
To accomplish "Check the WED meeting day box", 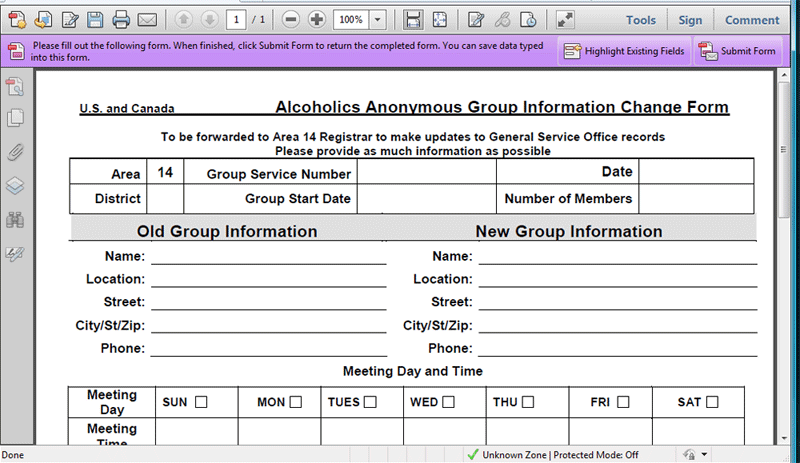I will click(x=448, y=402).
